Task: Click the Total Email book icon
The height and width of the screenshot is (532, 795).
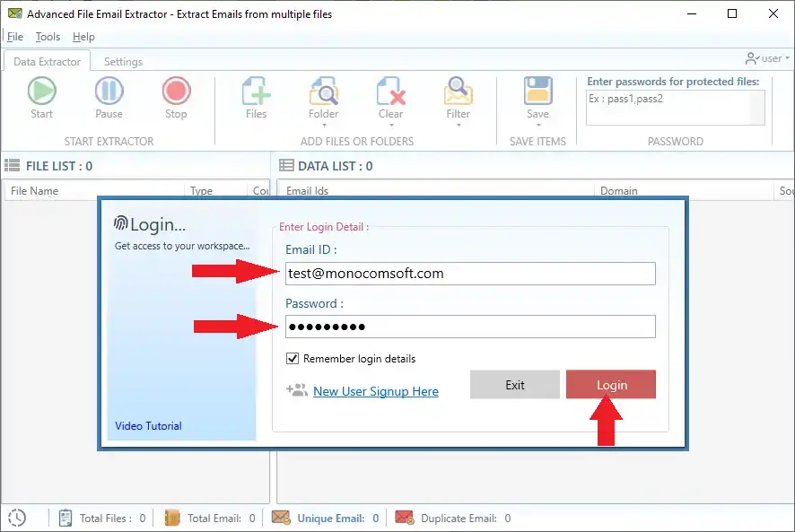Action: click(x=172, y=518)
